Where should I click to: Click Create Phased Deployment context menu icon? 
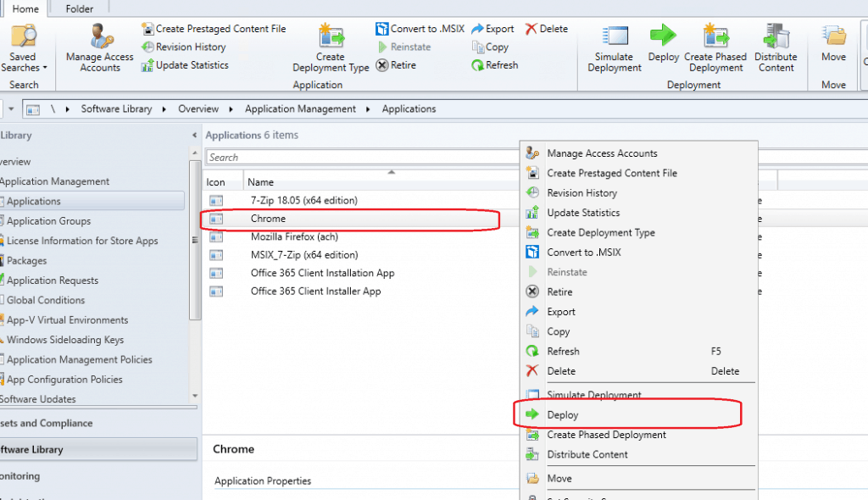pyautogui.click(x=532, y=435)
